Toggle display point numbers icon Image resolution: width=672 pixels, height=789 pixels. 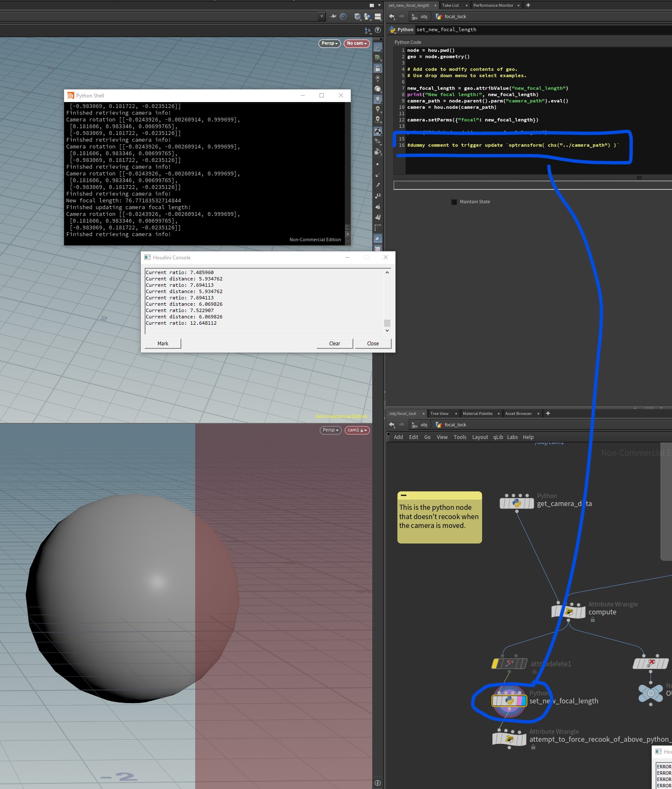pos(378,196)
